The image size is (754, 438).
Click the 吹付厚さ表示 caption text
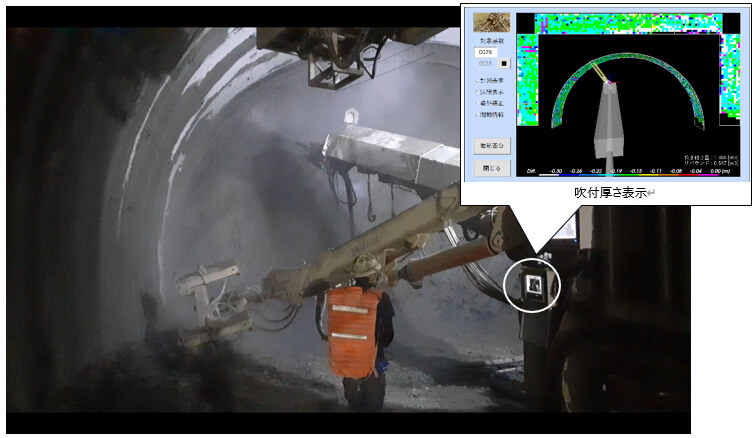(x=610, y=193)
